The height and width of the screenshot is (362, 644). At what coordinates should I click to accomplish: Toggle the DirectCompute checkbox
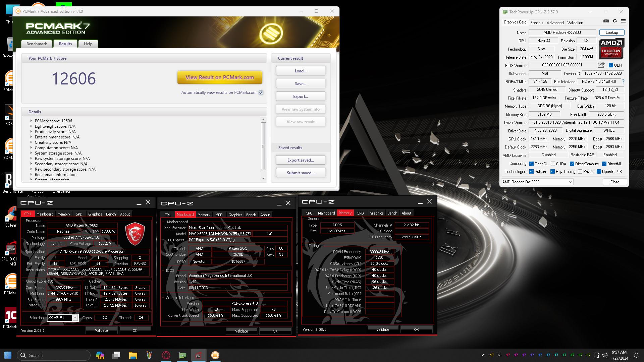572,164
